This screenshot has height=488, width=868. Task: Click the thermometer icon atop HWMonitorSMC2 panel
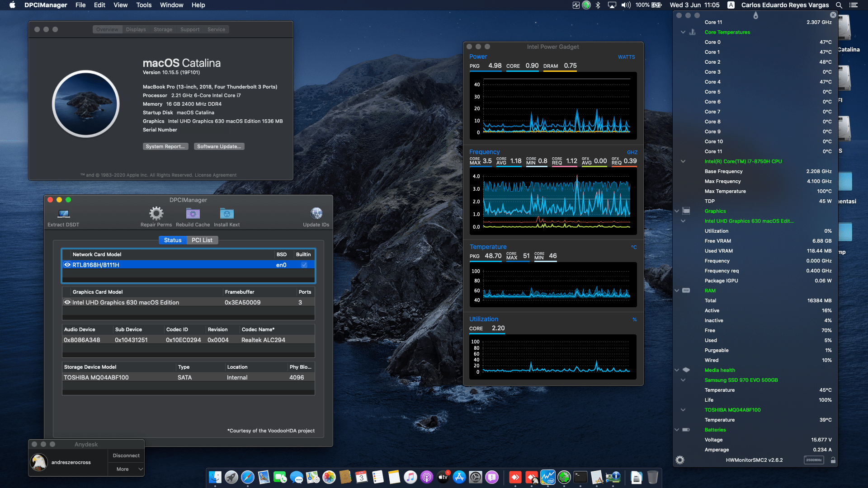point(755,15)
